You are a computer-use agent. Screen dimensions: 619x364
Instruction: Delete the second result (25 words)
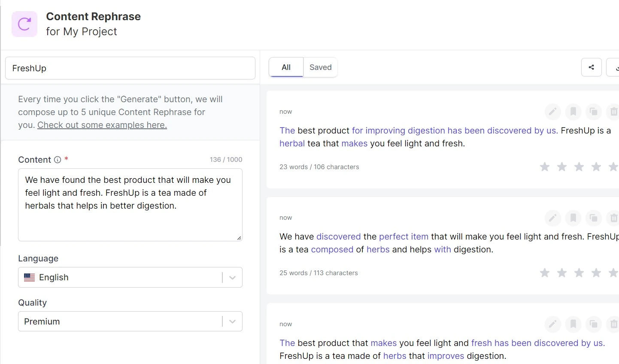613,218
